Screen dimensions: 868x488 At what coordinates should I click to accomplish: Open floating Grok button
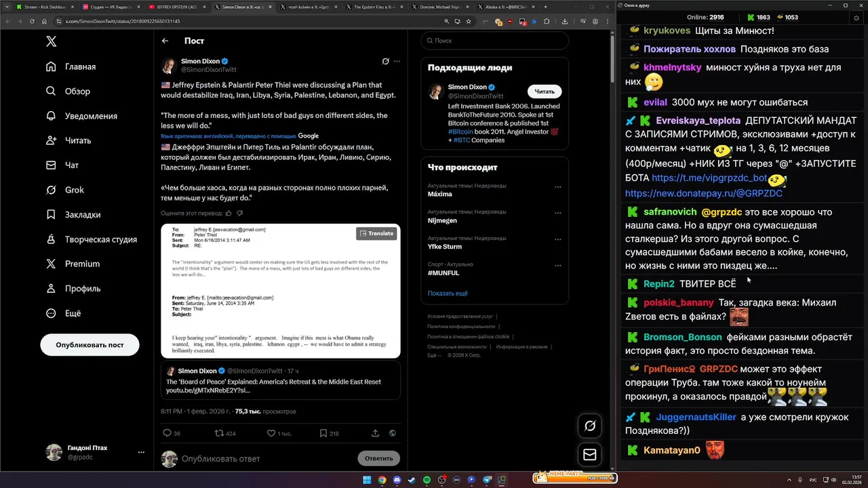point(590,426)
